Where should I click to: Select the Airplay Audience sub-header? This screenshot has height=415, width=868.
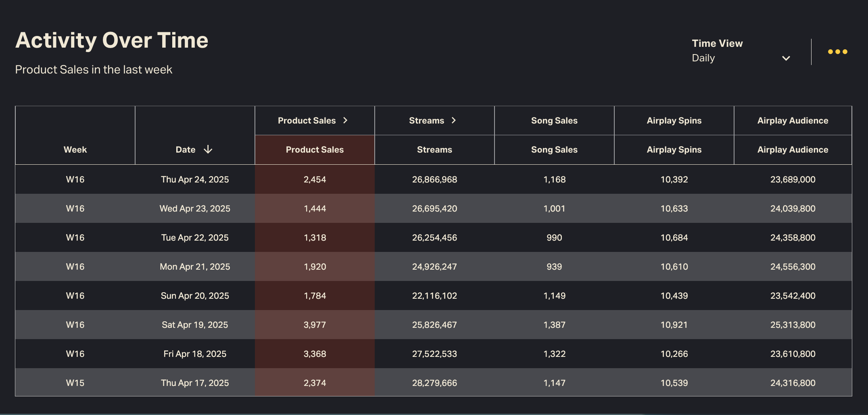coord(793,150)
